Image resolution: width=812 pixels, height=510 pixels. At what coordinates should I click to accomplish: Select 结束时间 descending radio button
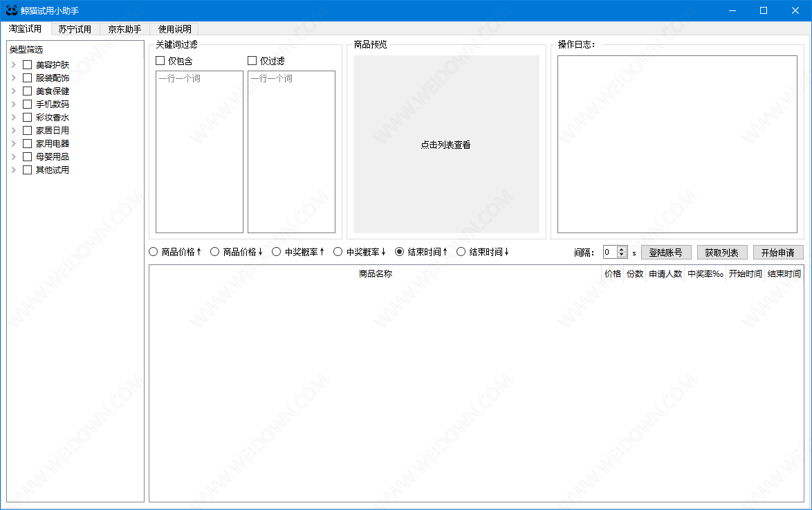(x=461, y=252)
